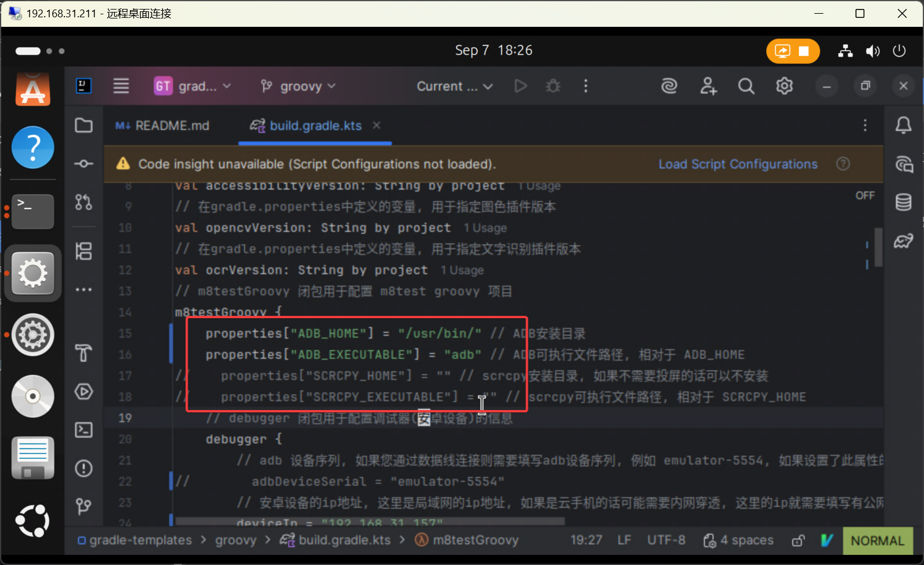924x565 pixels.
Task: Click the 4 spaces indent setting
Action: click(x=739, y=541)
